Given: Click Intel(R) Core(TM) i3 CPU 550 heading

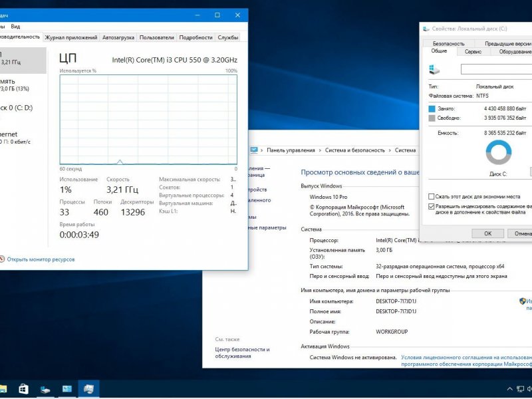Looking at the screenshot, I should 174,60.
